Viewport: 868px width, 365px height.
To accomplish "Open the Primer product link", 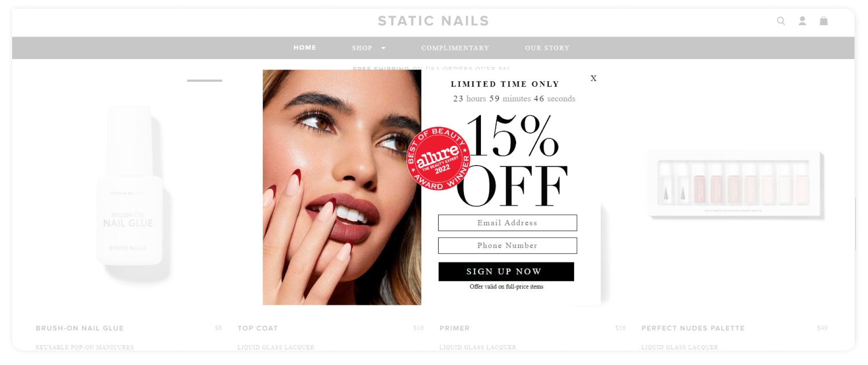I will 454,328.
